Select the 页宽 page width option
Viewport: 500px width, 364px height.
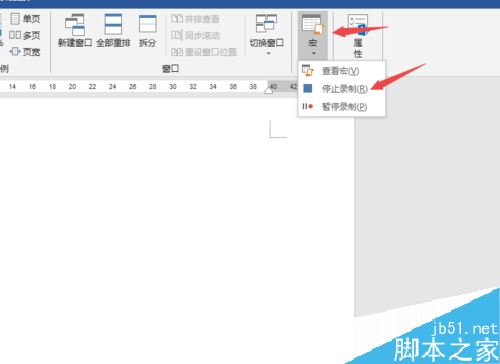(25, 52)
